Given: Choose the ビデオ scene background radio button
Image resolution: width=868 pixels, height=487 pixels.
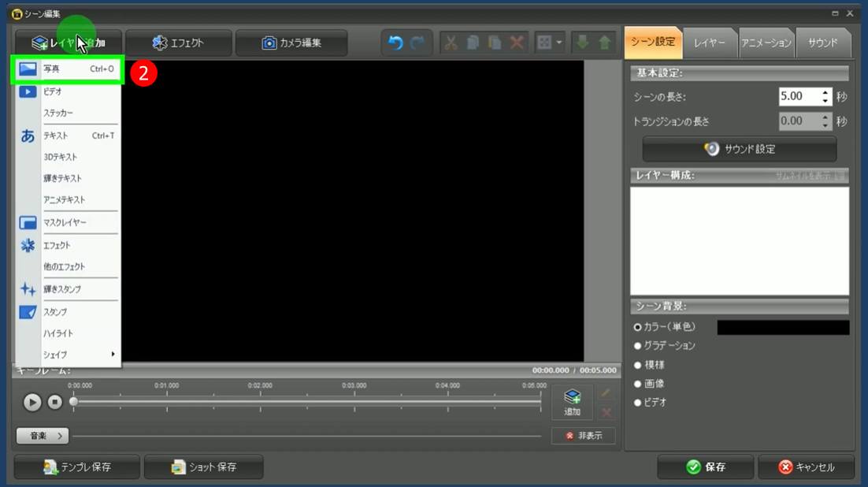Looking at the screenshot, I should [638, 403].
